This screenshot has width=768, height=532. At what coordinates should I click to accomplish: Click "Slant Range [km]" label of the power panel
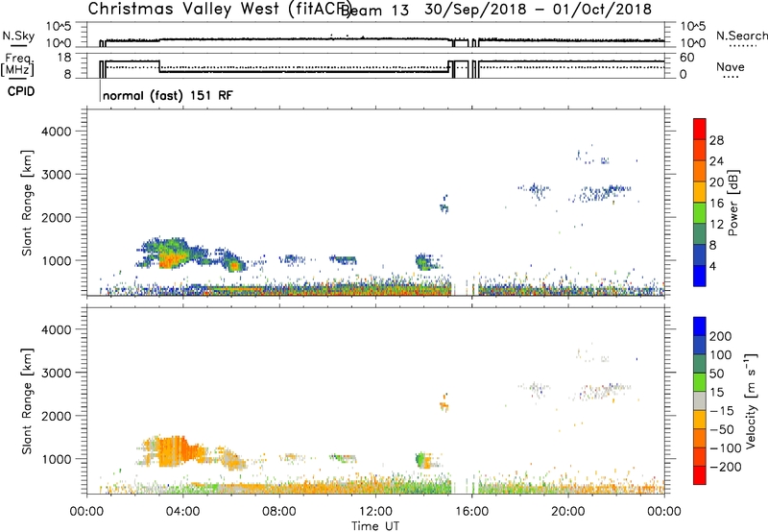pos(27,203)
